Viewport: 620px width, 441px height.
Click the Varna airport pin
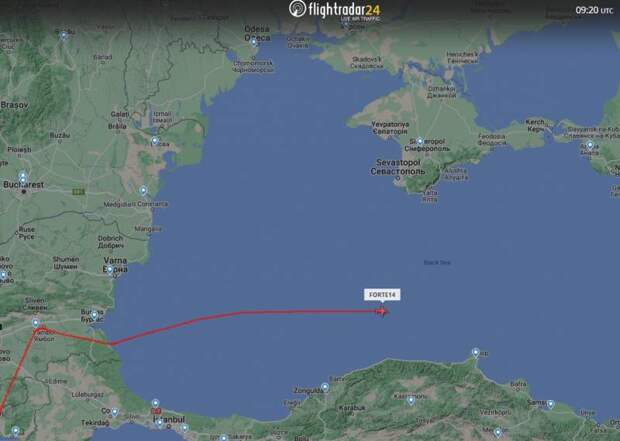pyautogui.click(x=110, y=270)
